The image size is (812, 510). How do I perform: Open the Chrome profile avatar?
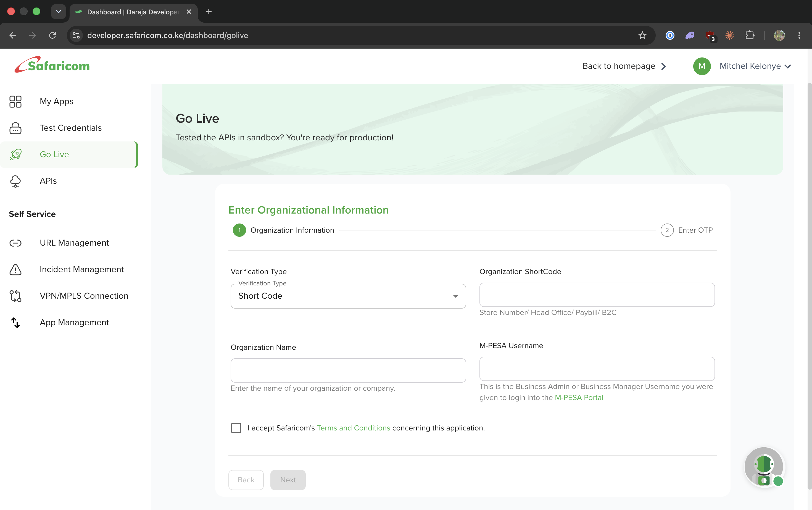tap(779, 35)
